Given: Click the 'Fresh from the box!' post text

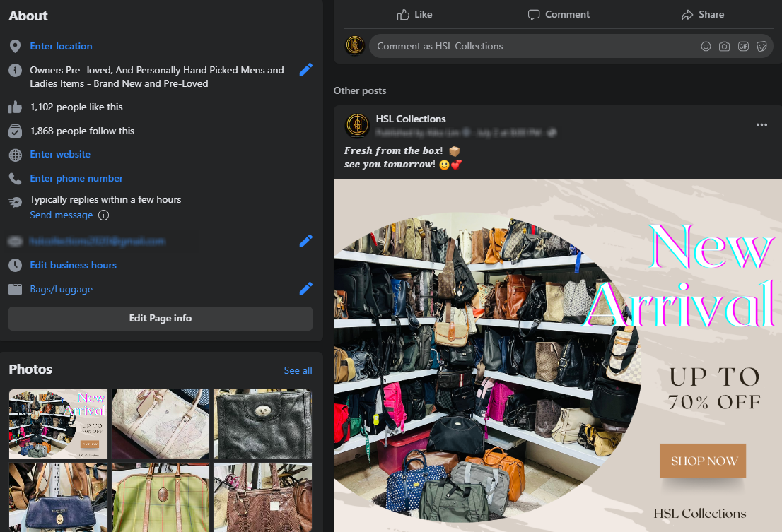Looking at the screenshot, I should coord(394,151).
